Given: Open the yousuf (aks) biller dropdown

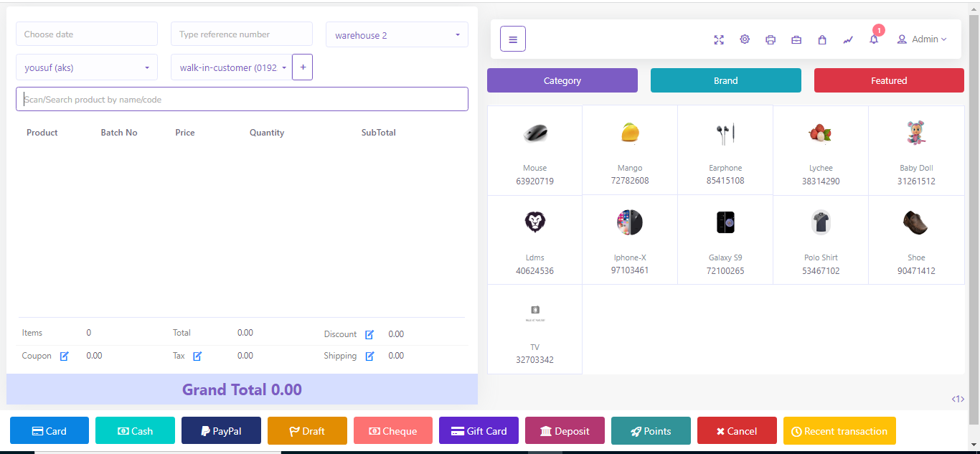Looking at the screenshot, I should (x=87, y=68).
